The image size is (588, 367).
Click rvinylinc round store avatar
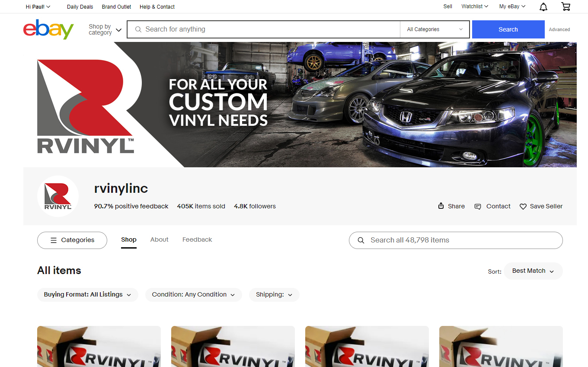(58, 196)
